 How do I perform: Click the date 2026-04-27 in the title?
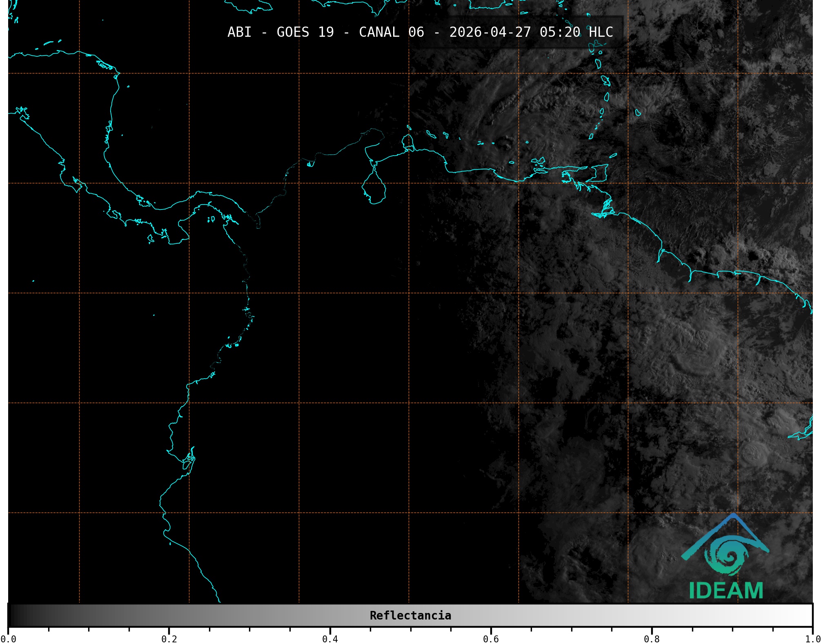(x=490, y=32)
